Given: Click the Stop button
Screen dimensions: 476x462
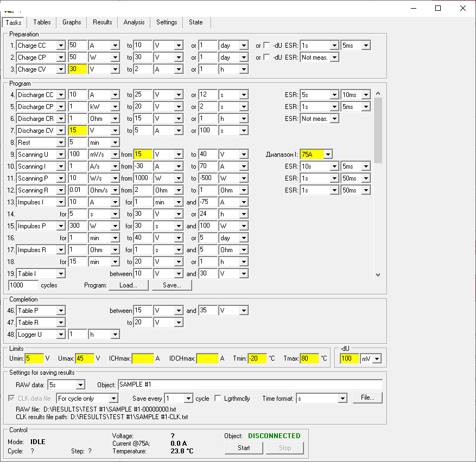Looking at the screenshot, I should pos(285,448).
